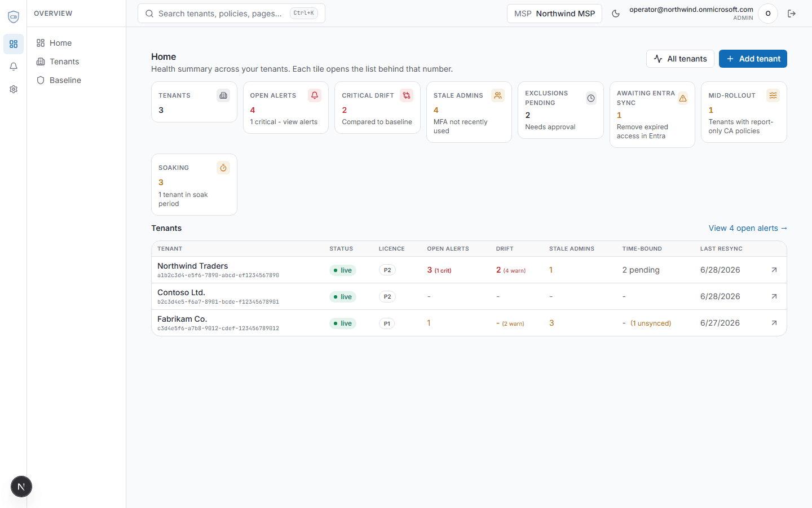Toggle dark mode moon icon
812x508 pixels.
pyautogui.click(x=616, y=14)
